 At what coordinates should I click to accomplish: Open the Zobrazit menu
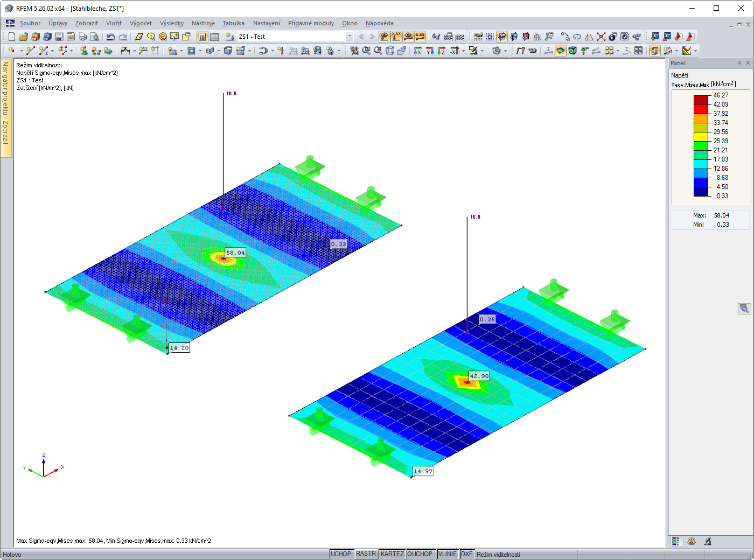tap(87, 23)
